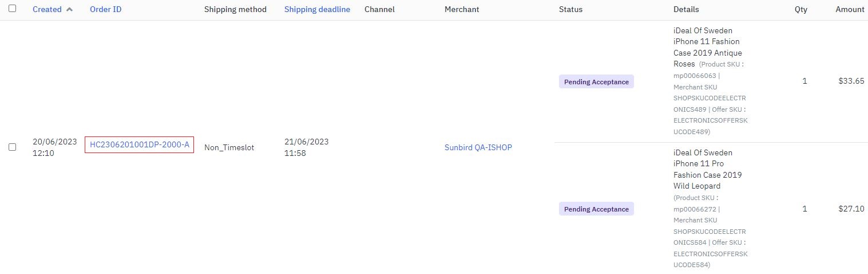Click the Non_Timeslot shipping method cell
The height and width of the screenshot is (274, 868).
229,147
